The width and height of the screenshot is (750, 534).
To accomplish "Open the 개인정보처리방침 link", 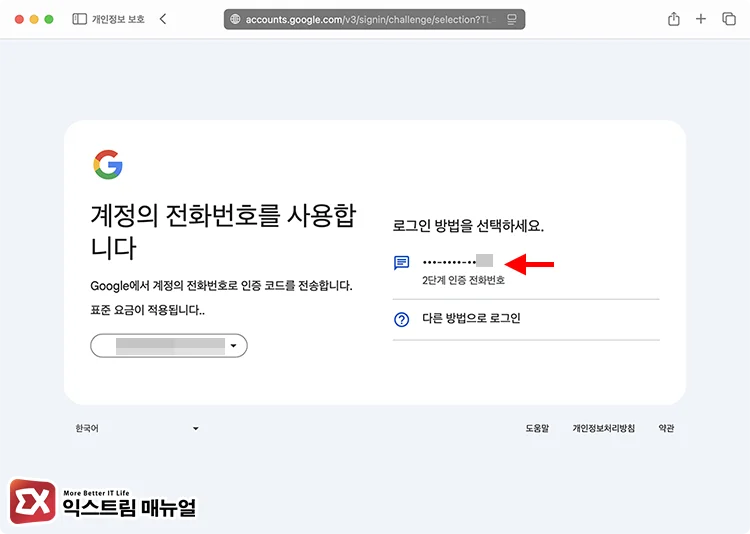I will 604,428.
